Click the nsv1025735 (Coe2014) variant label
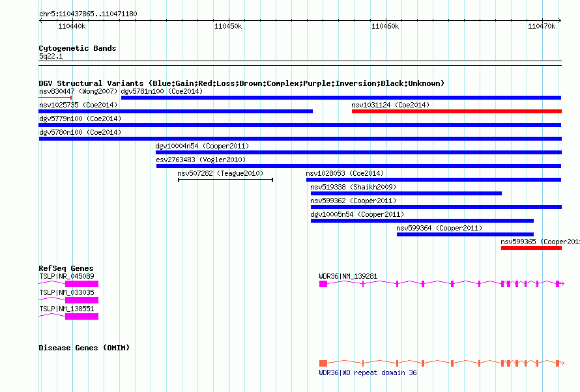The image size is (580, 392). coord(78,105)
